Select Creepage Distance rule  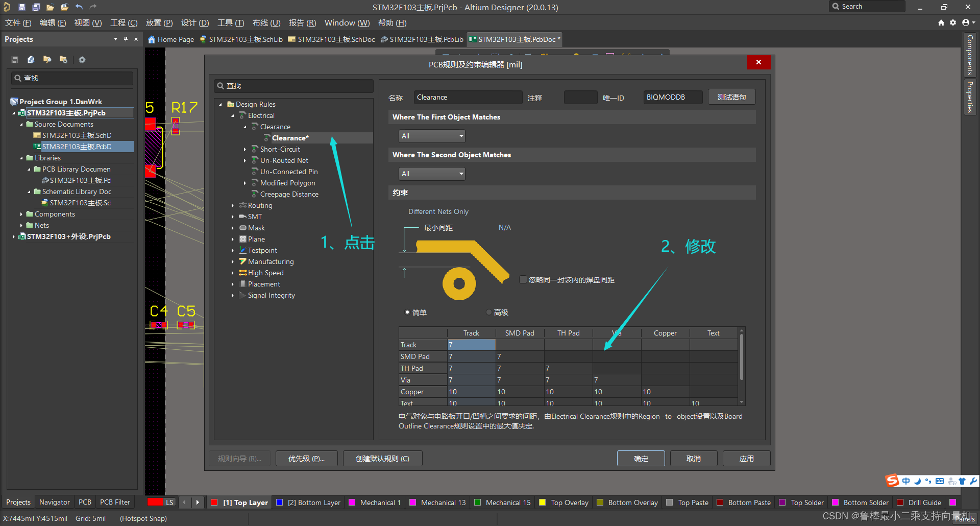pyautogui.click(x=289, y=194)
